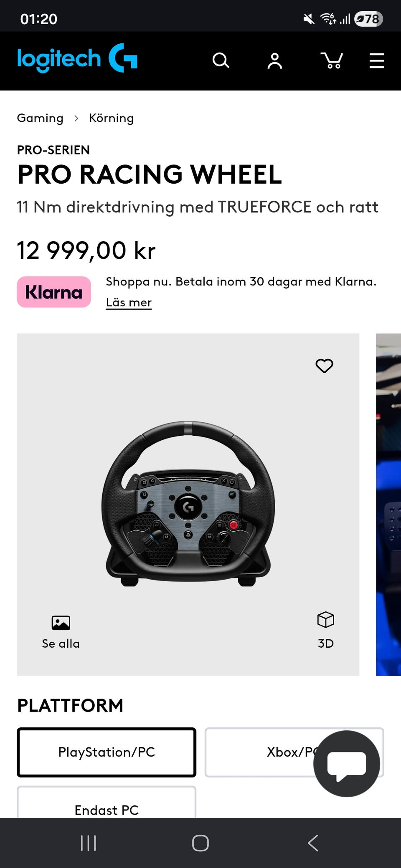Tap the Logitech G logo
The width and height of the screenshot is (401, 868).
77,58
